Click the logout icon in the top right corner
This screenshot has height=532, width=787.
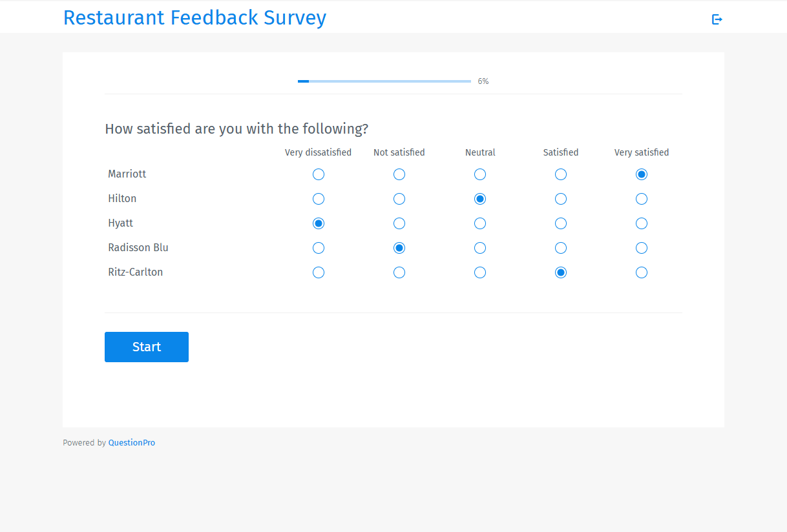click(717, 19)
